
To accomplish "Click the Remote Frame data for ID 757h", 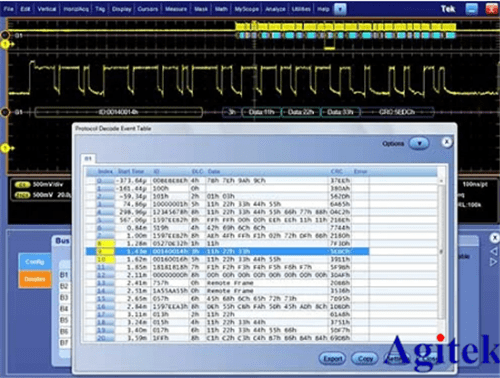I will pos(230,283).
